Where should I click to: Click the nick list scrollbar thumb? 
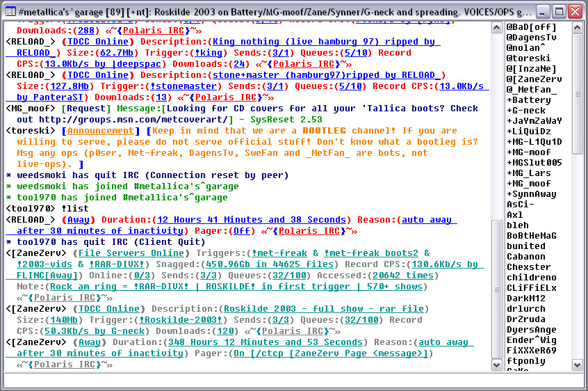[577, 93]
